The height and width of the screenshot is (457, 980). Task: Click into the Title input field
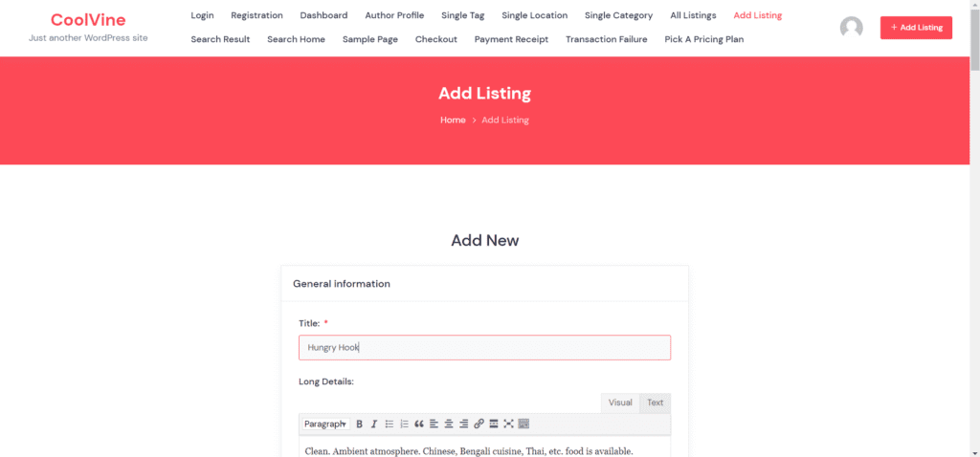click(484, 348)
